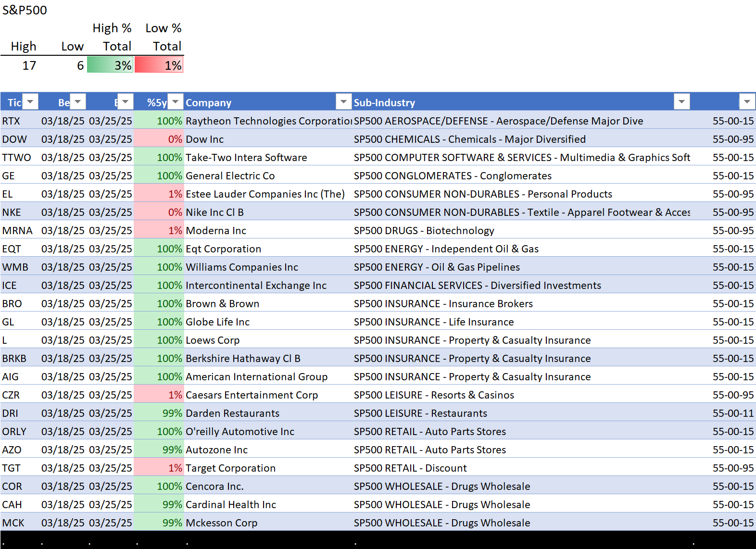Select Nike Inc Cl B cell
Image resolution: width=756 pixels, height=549 pixels.
coord(268,212)
